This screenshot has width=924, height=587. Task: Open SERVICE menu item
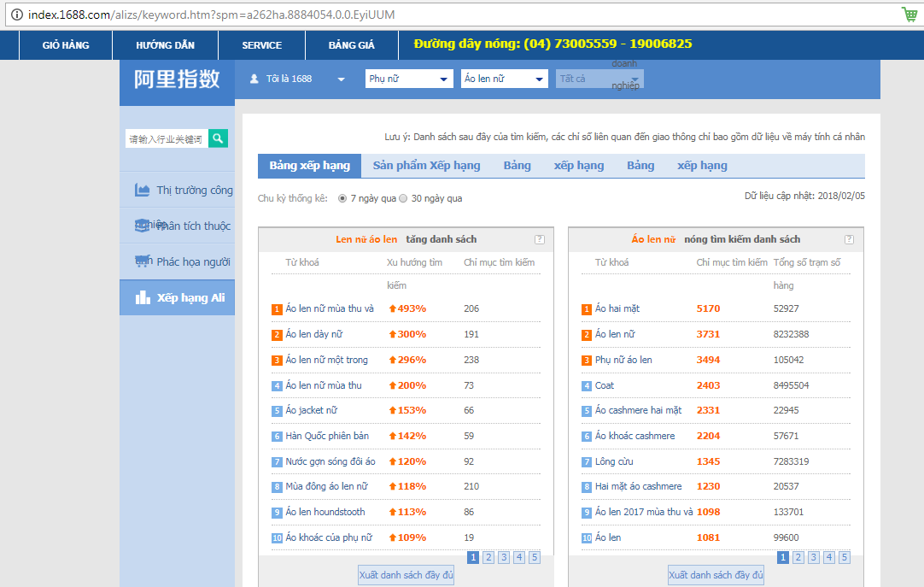pyautogui.click(x=261, y=45)
